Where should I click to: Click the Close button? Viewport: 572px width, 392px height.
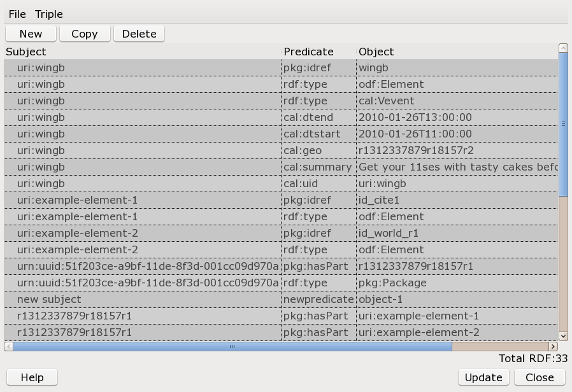coord(539,377)
